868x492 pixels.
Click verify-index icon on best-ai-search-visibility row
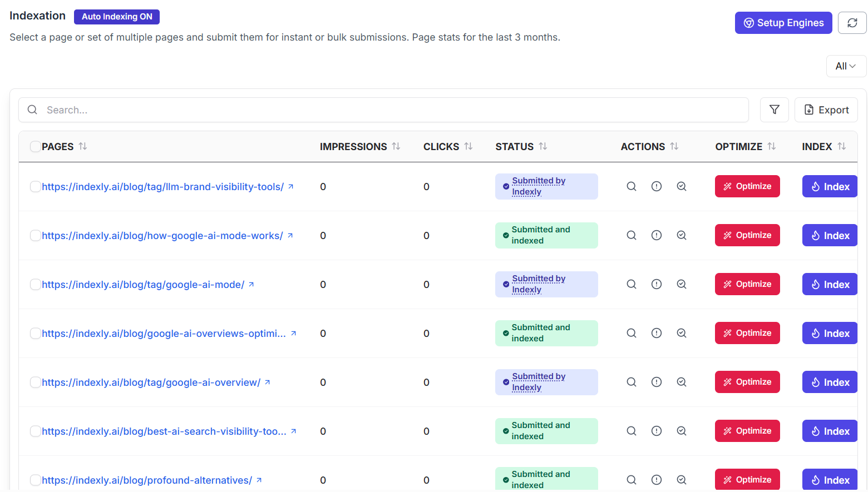pyautogui.click(x=682, y=431)
